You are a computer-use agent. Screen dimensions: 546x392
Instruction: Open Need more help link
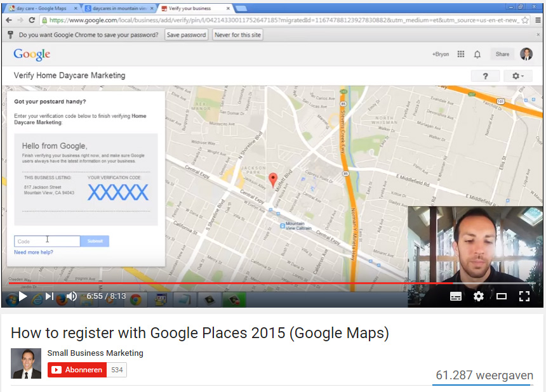[34, 252]
